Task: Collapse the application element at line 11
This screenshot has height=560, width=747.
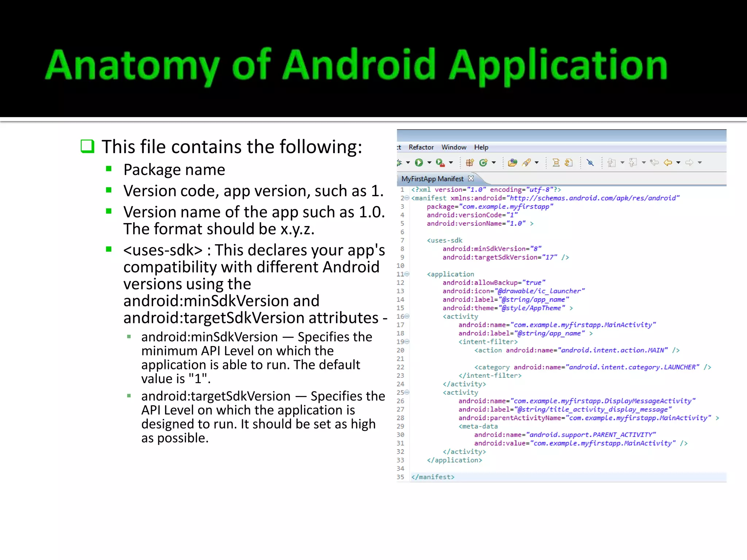Action: point(407,274)
